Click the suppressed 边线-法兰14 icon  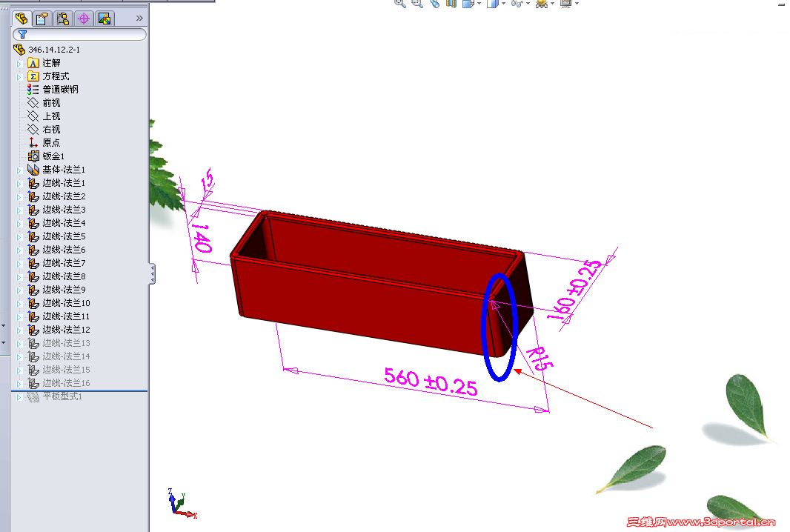(33, 356)
